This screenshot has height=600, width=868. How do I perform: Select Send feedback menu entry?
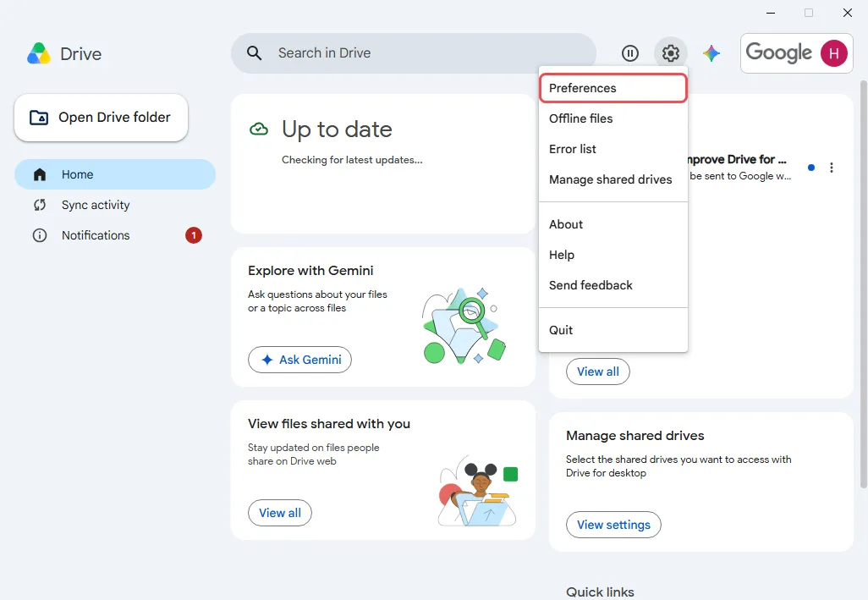click(613, 285)
